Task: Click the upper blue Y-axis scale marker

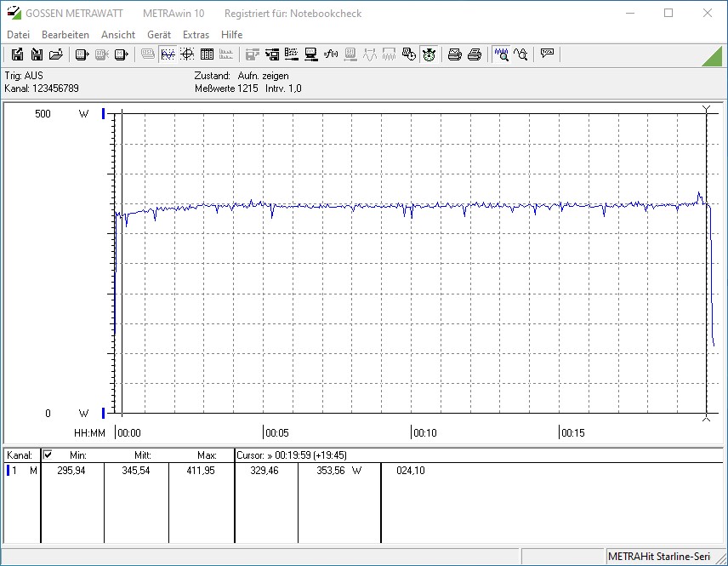Action: pyautogui.click(x=104, y=114)
